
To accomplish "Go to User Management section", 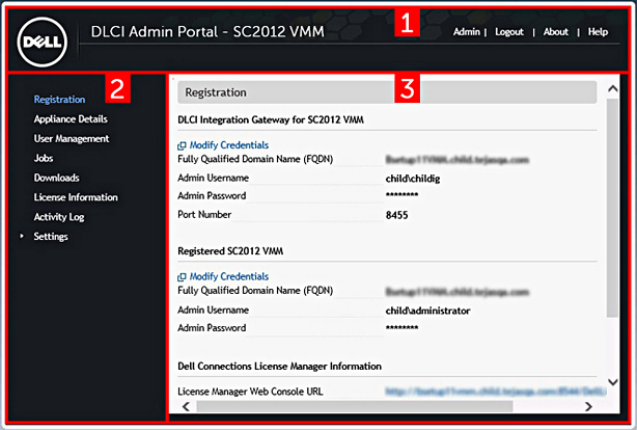I will pyautogui.click(x=72, y=139).
